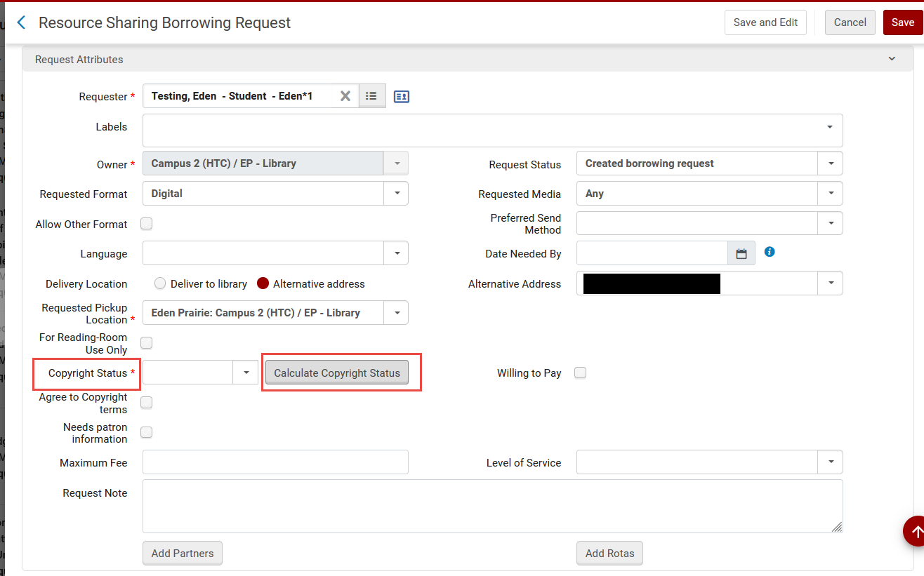
Task: Click the Save and Edit button
Action: coord(765,22)
